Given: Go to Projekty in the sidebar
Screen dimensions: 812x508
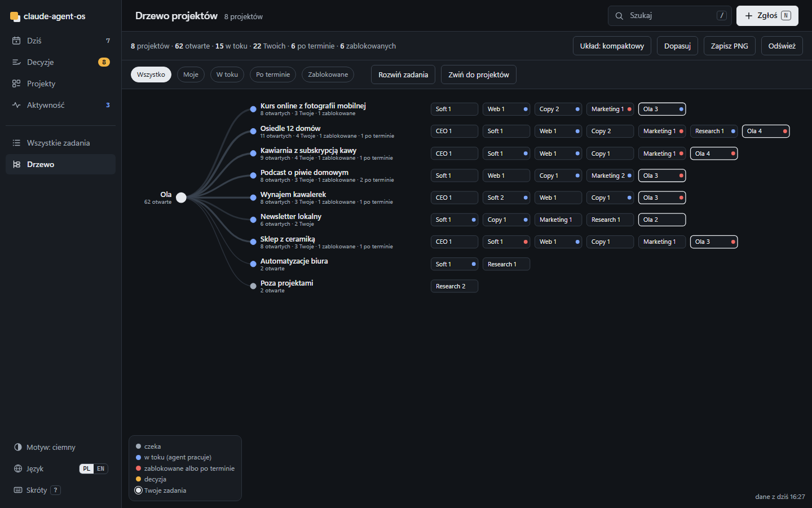Looking at the screenshot, I should pos(60,84).
